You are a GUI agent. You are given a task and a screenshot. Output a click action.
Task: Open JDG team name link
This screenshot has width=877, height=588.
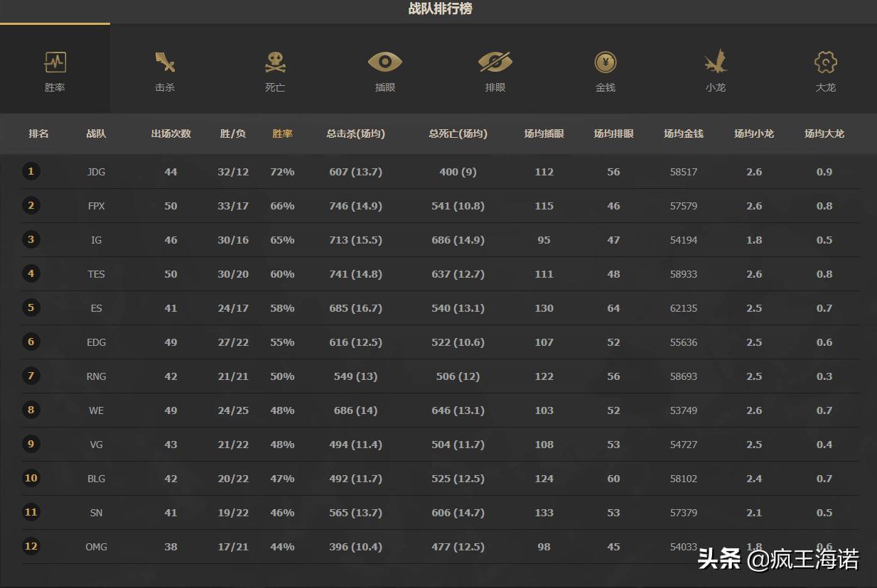click(x=96, y=172)
